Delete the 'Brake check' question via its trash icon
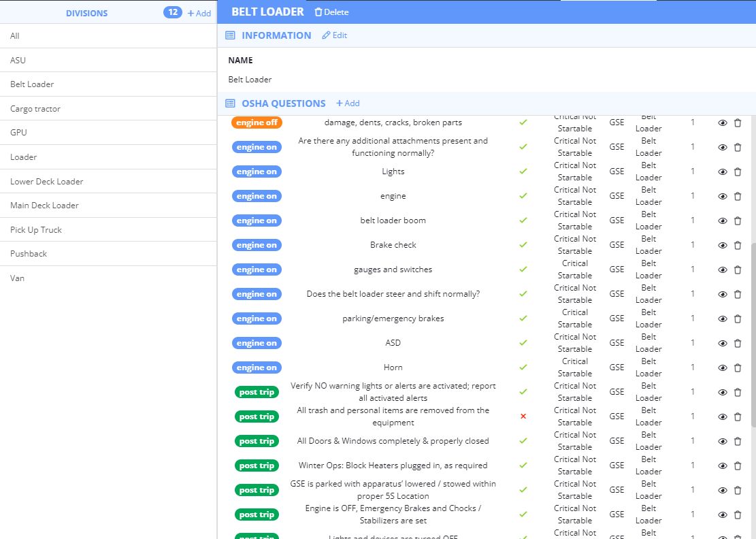 738,245
